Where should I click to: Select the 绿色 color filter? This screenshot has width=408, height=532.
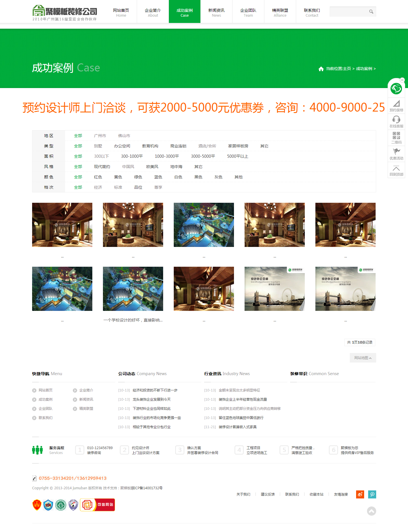(x=138, y=177)
